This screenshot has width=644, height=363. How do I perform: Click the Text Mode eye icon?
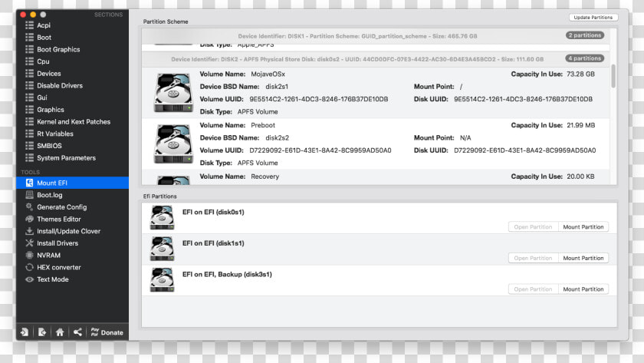point(29,279)
